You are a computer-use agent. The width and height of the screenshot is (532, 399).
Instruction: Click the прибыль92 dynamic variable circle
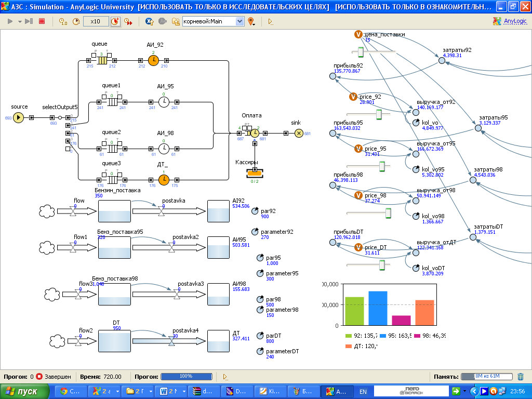pos(333,76)
